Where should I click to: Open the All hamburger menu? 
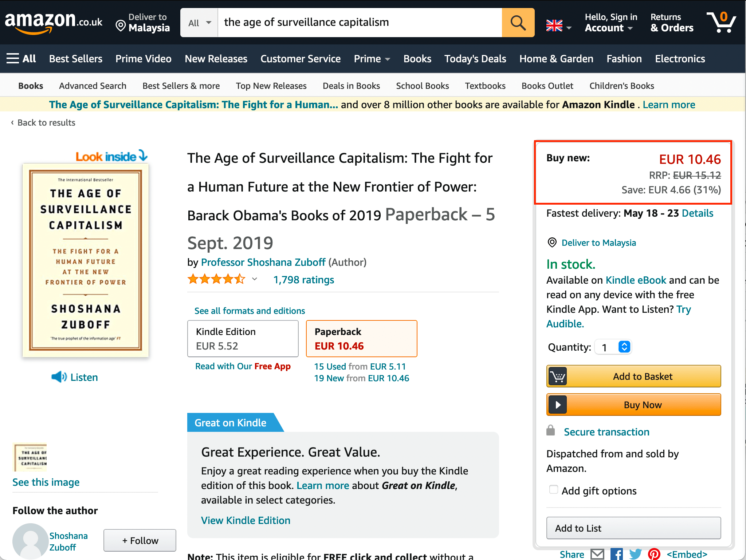(21, 59)
